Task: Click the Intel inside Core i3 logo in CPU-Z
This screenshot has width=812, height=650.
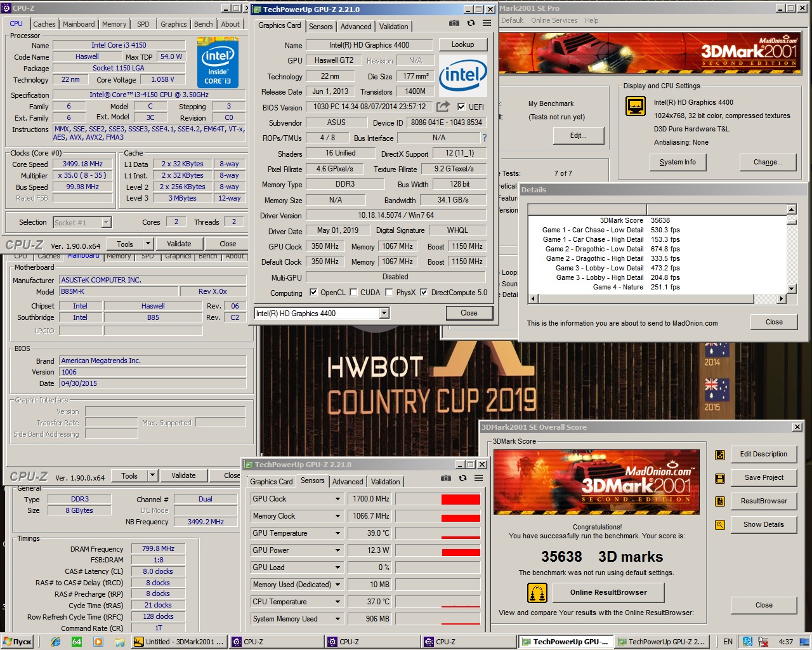Action: click(x=218, y=62)
